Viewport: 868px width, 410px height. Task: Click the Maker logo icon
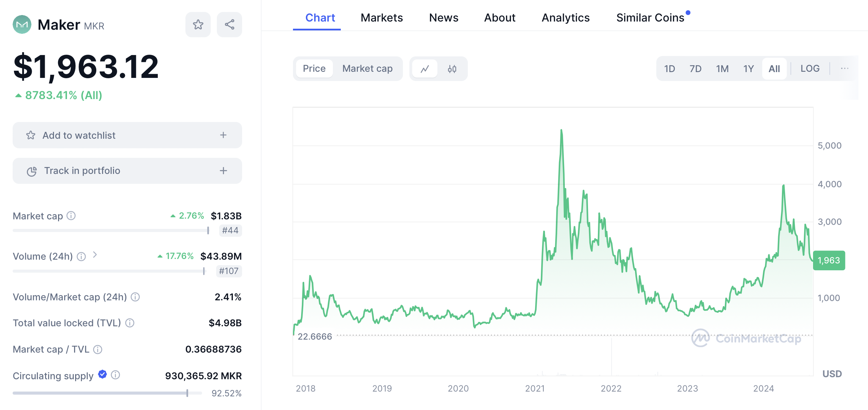(22, 25)
